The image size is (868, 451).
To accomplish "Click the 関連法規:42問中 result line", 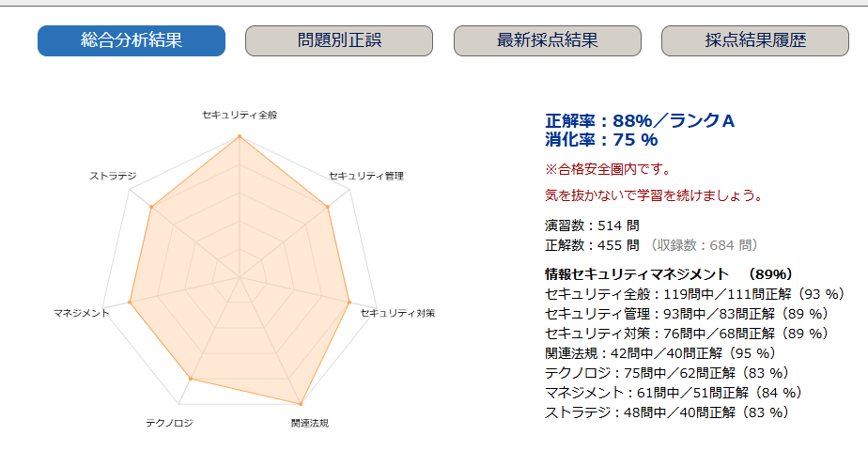I will [659, 353].
